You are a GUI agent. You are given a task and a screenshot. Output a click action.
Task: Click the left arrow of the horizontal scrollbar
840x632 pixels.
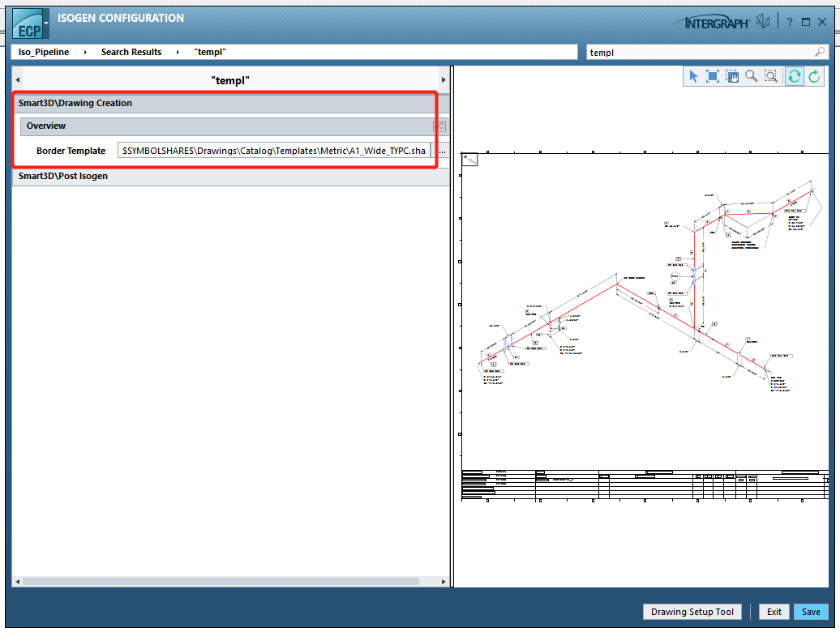click(17, 582)
